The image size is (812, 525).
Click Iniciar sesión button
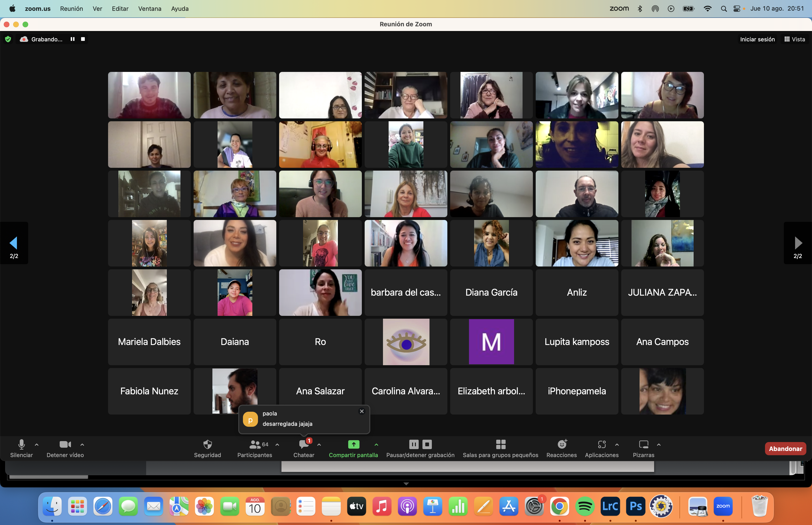tap(757, 39)
